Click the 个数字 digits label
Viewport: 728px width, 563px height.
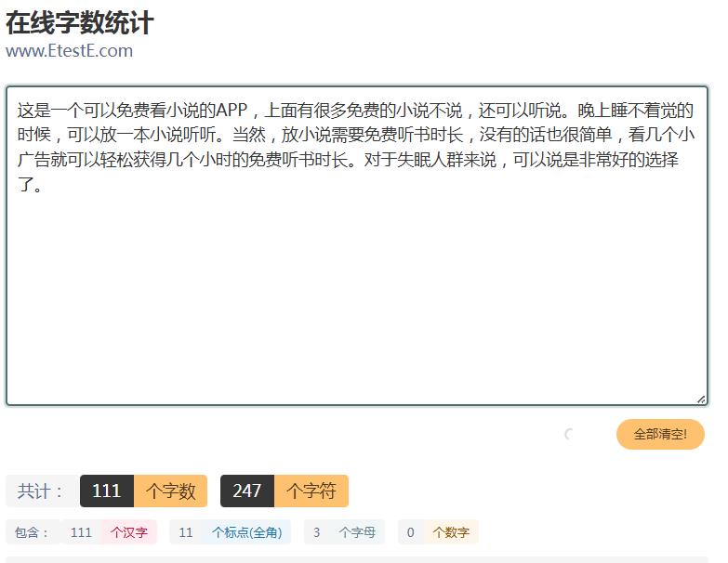pyautogui.click(x=451, y=532)
